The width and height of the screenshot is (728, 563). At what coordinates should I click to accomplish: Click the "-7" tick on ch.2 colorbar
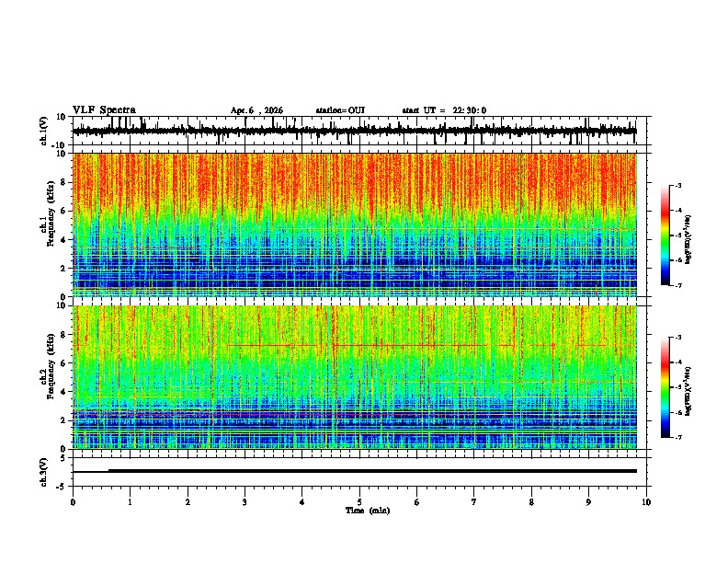tap(677, 437)
